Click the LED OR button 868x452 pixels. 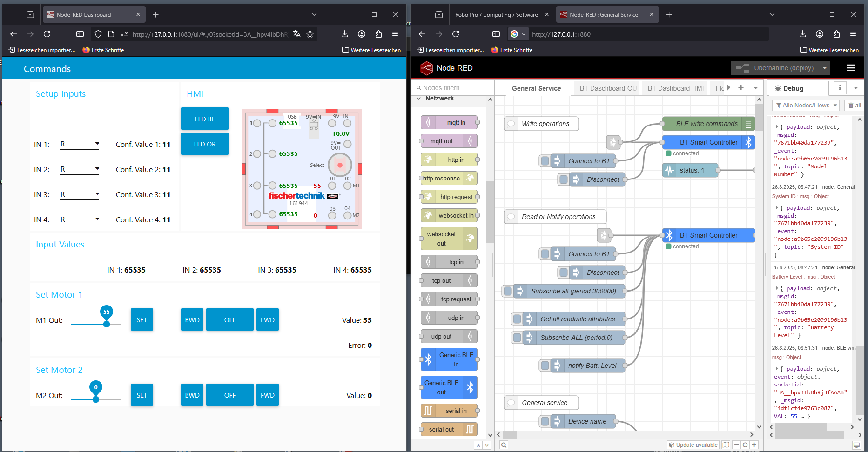(205, 144)
